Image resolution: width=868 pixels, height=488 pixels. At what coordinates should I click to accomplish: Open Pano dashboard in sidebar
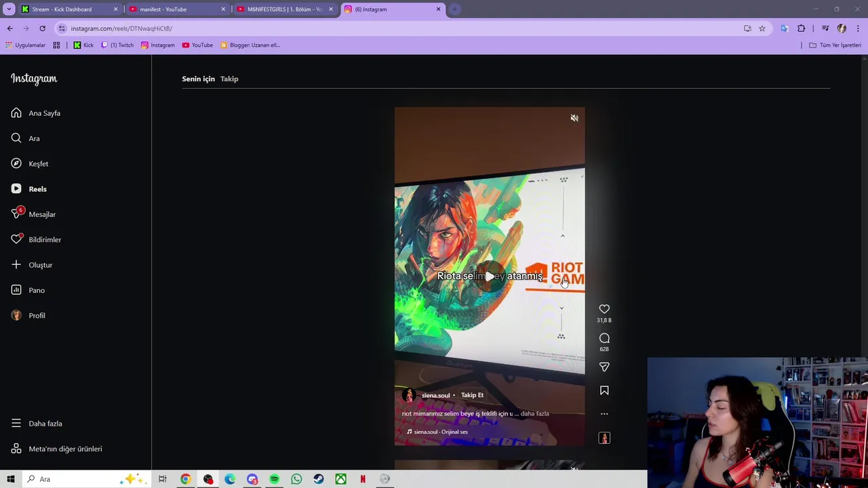click(28, 290)
